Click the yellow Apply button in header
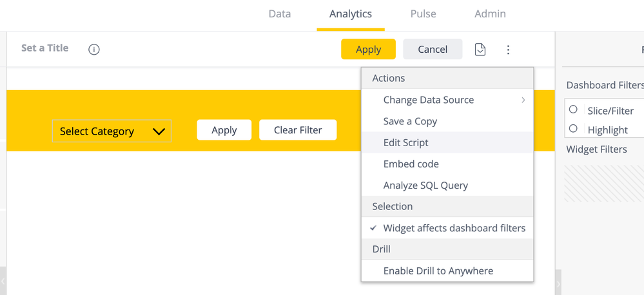This screenshot has height=295, width=644. tap(368, 49)
